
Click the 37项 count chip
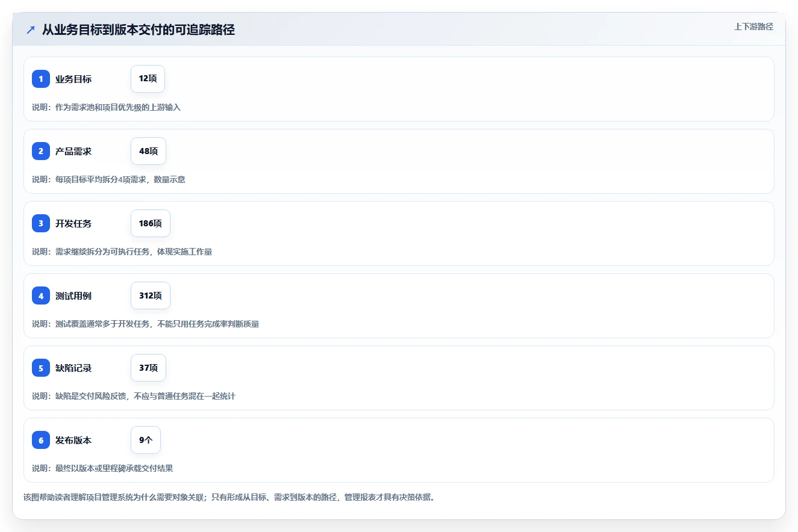tap(148, 368)
